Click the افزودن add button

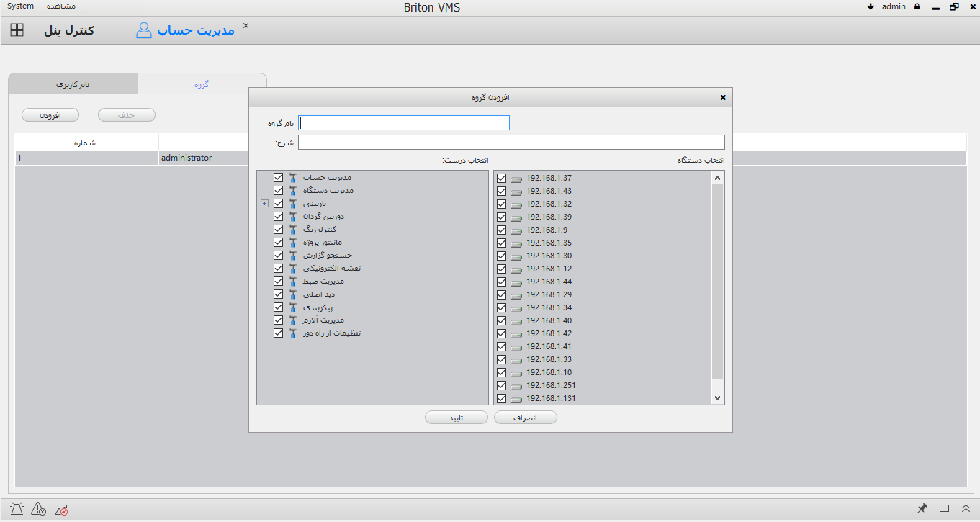(50, 115)
